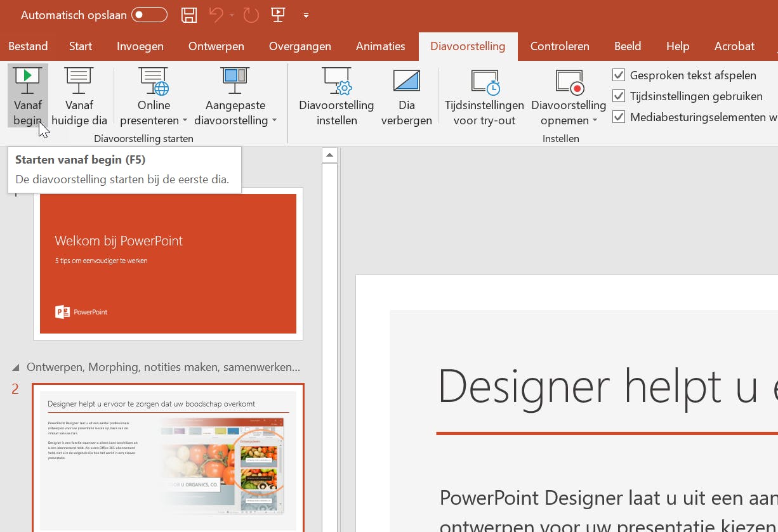Viewport: 778px width, 532px height.
Task: Switch to the Animaties tab
Action: (x=381, y=46)
